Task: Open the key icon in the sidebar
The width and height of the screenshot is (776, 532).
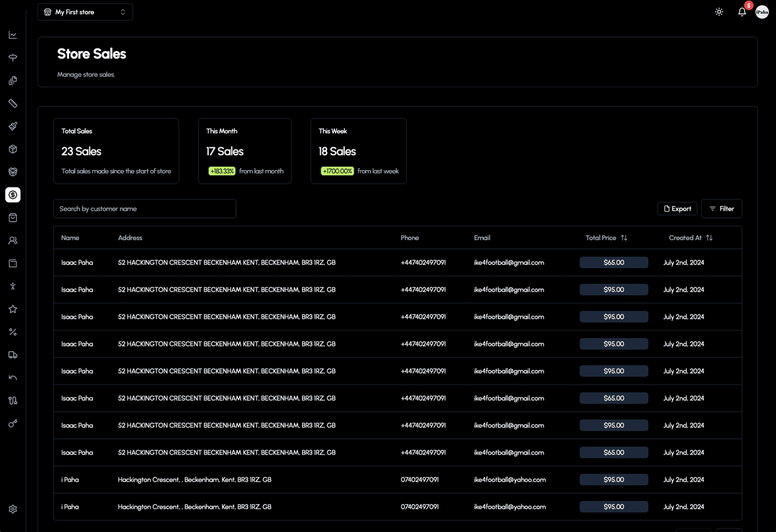Action: pyautogui.click(x=13, y=423)
